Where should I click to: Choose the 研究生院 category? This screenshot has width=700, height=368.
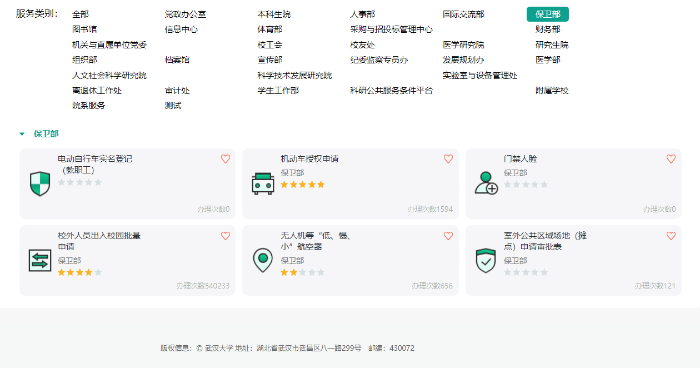click(x=552, y=45)
